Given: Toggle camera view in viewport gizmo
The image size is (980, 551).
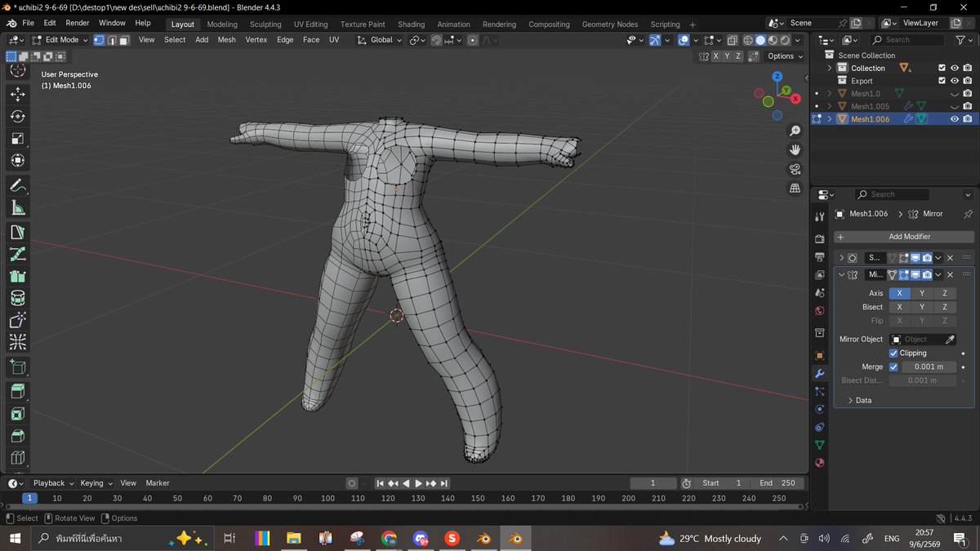Looking at the screenshot, I should tap(795, 169).
